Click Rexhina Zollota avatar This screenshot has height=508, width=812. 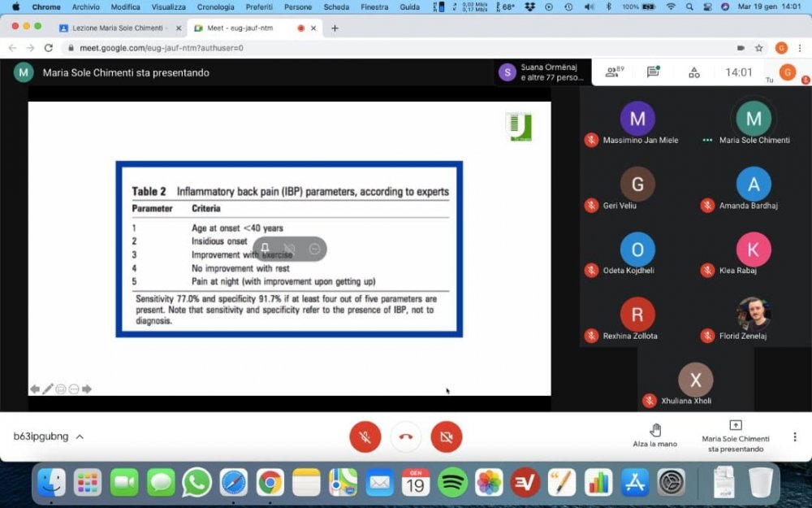(637, 314)
